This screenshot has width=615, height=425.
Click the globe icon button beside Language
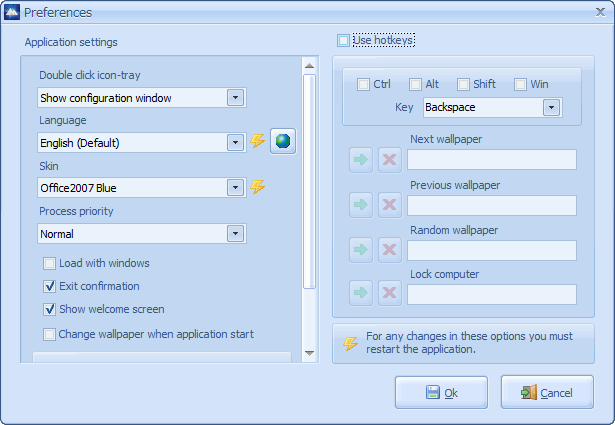tap(283, 141)
